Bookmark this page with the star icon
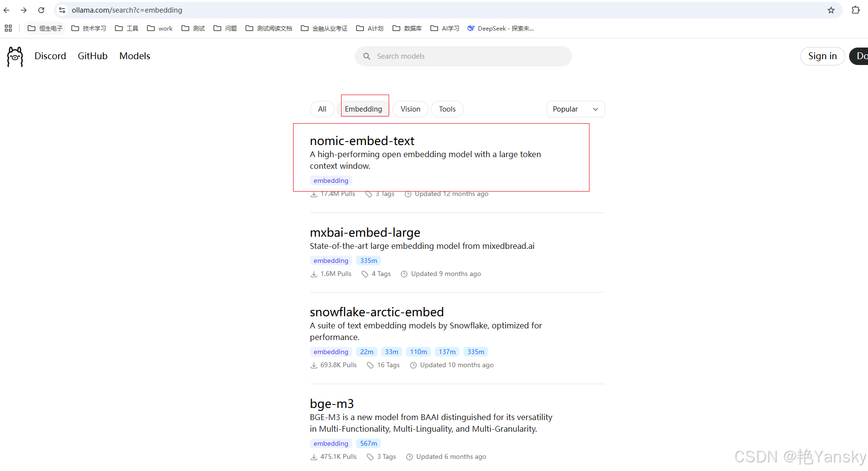 pyautogui.click(x=831, y=10)
